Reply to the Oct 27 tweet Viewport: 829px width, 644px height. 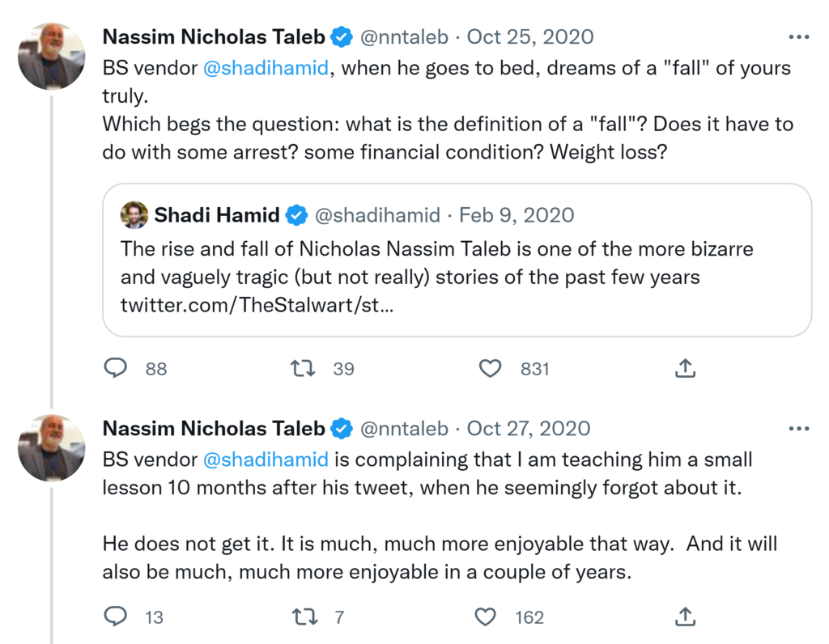point(117,617)
